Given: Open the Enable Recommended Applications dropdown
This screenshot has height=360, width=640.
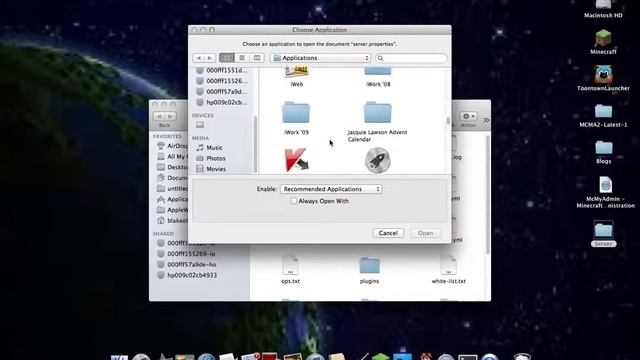Looking at the screenshot, I should [331, 189].
